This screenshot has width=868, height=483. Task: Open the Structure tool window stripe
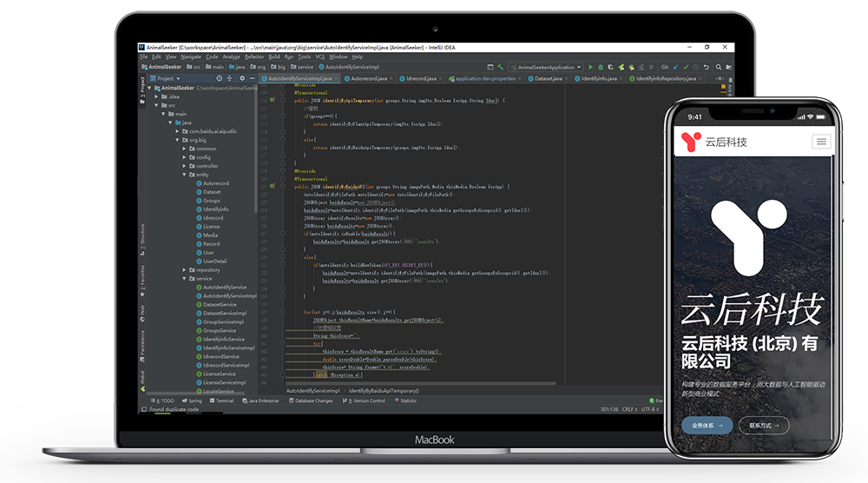142,240
